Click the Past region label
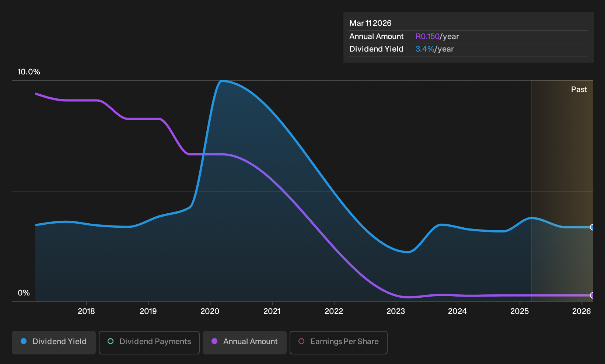 tap(579, 90)
